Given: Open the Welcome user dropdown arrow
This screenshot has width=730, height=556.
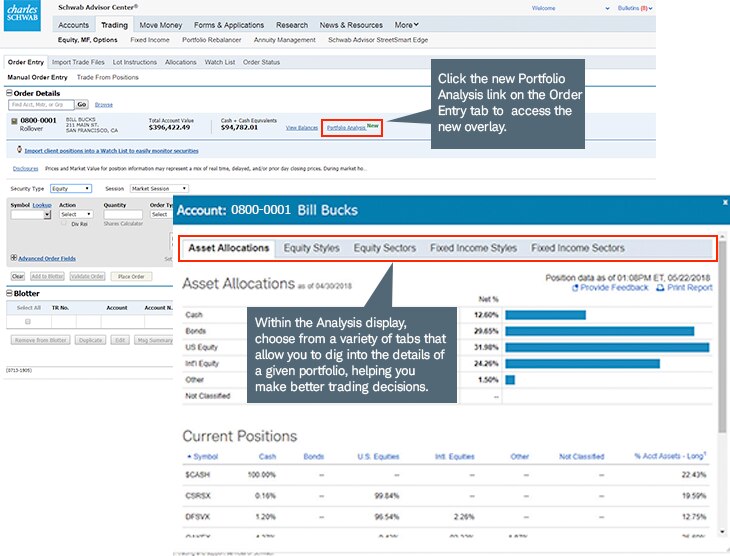Looking at the screenshot, I should [x=607, y=8].
